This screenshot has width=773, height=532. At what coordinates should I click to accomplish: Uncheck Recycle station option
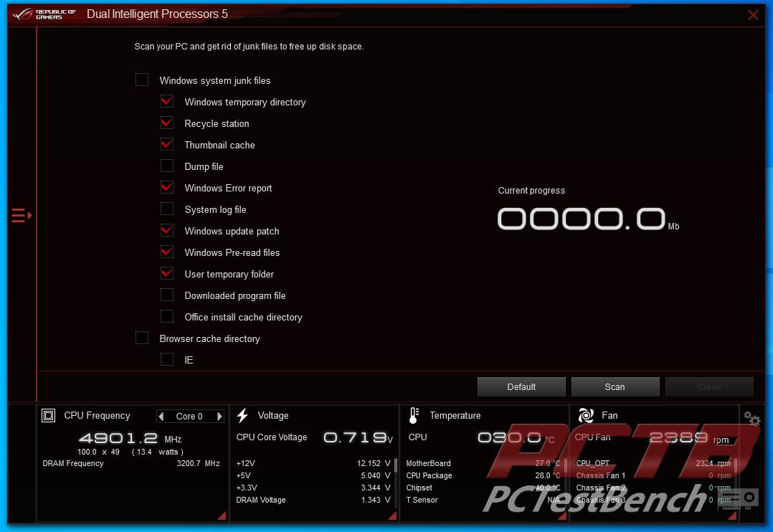(167, 123)
